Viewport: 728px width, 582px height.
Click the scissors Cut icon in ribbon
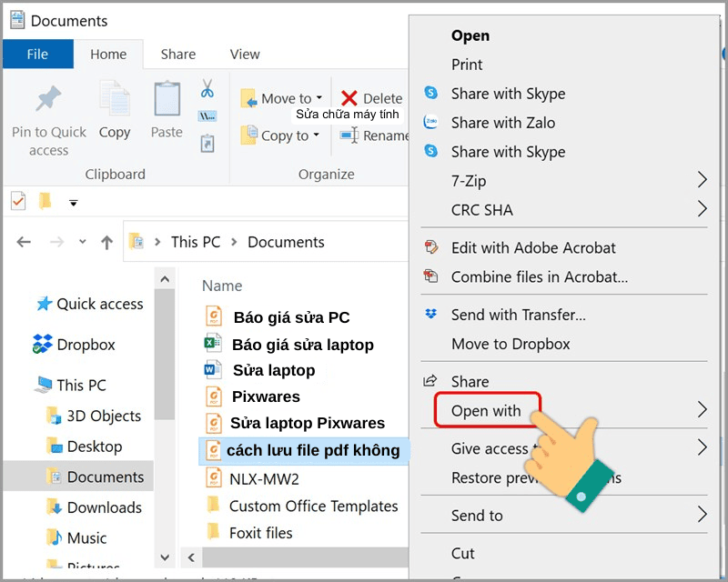(207, 89)
